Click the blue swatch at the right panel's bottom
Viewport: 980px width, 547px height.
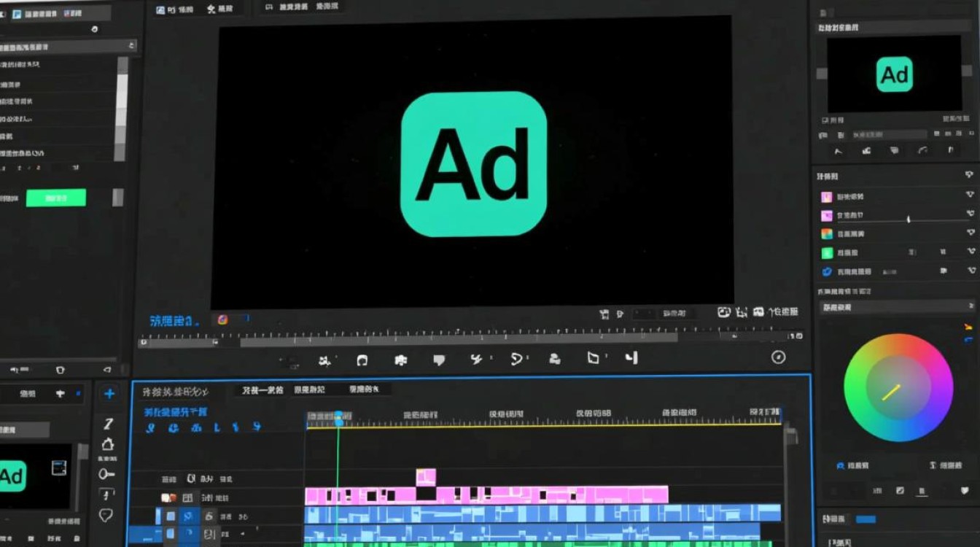pyautogui.click(x=866, y=519)
